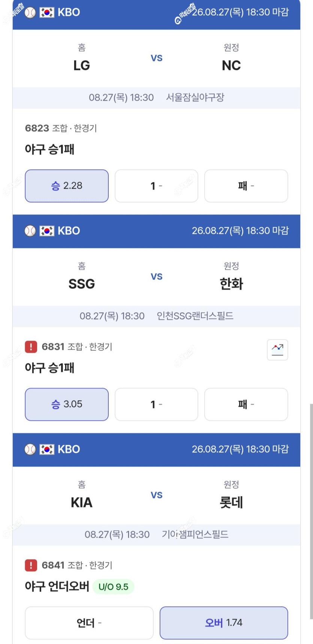Toggle the 승 2.28 pick for LG
Viewport: 313px width, 644px height.
67,186
